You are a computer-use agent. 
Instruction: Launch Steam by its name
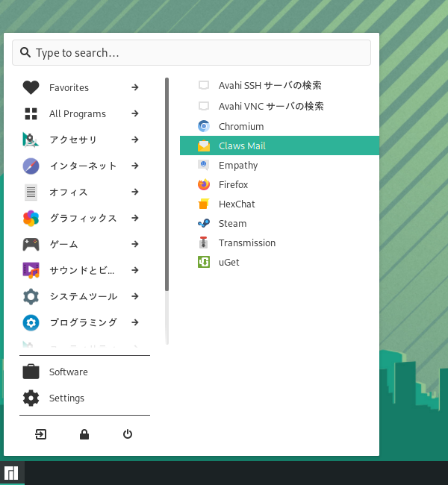coord(232,224)
